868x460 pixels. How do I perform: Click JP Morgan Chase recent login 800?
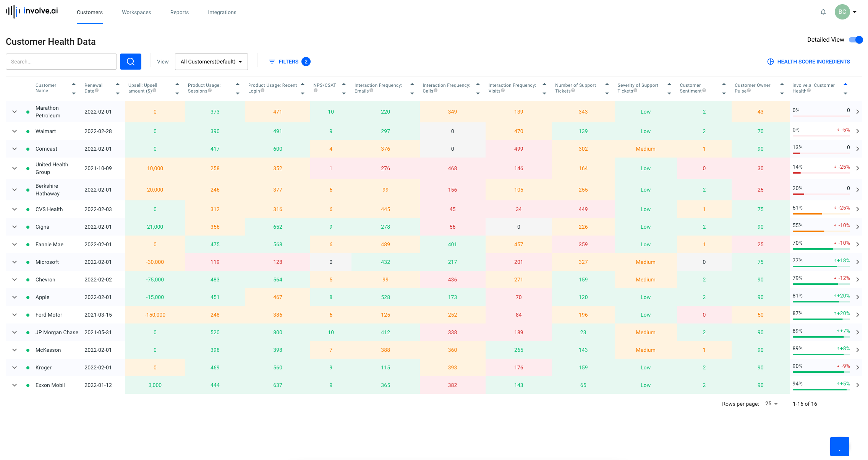pos(278,332)
